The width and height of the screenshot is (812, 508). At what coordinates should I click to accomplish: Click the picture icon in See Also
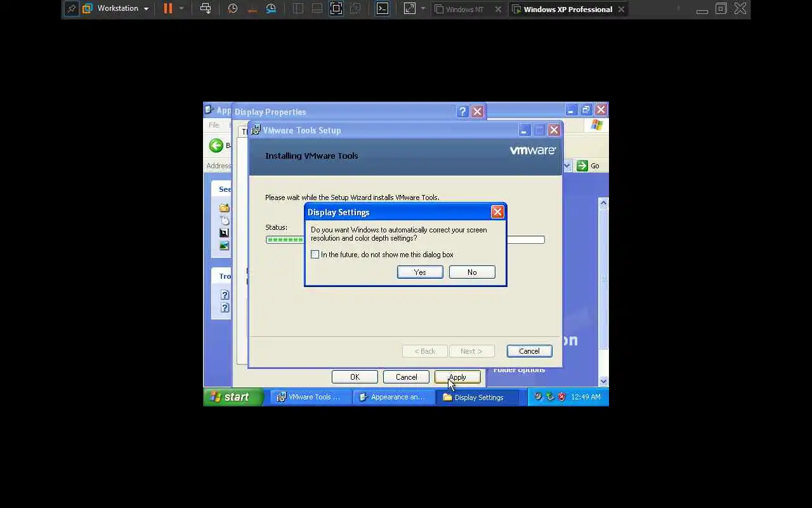(x=224, y=246)
